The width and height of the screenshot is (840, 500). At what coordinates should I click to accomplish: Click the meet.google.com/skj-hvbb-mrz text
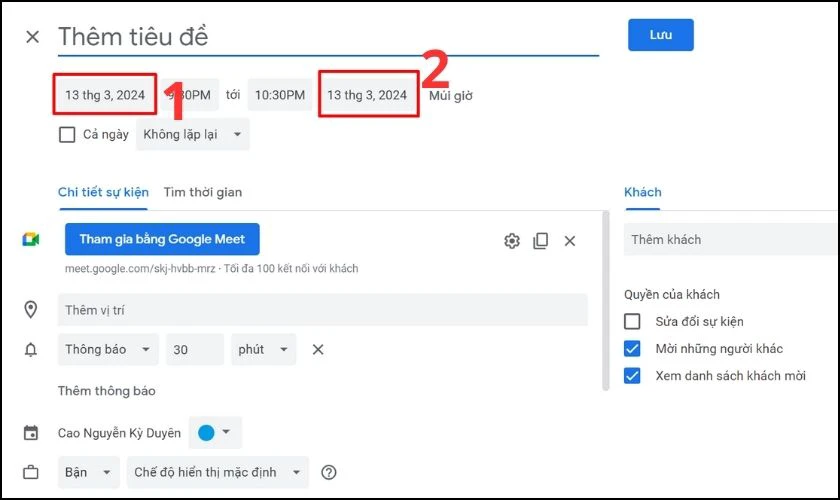pos(140,268)
